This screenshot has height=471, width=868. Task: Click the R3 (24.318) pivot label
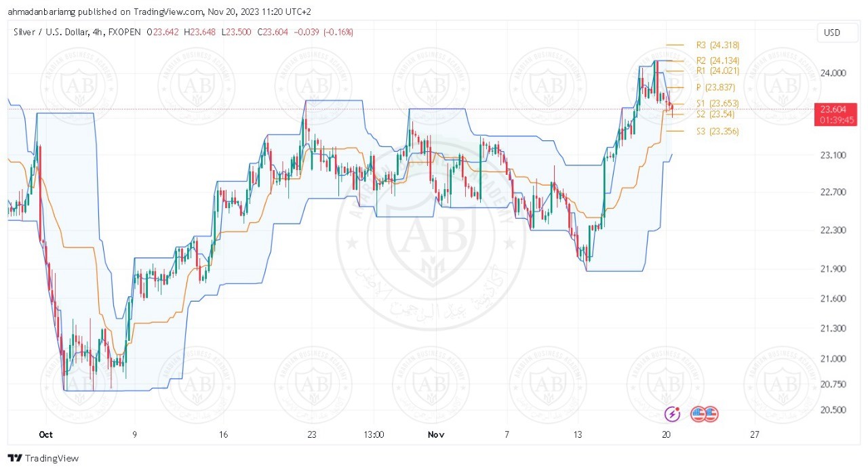pyautogui.click(x=717, y=45)
